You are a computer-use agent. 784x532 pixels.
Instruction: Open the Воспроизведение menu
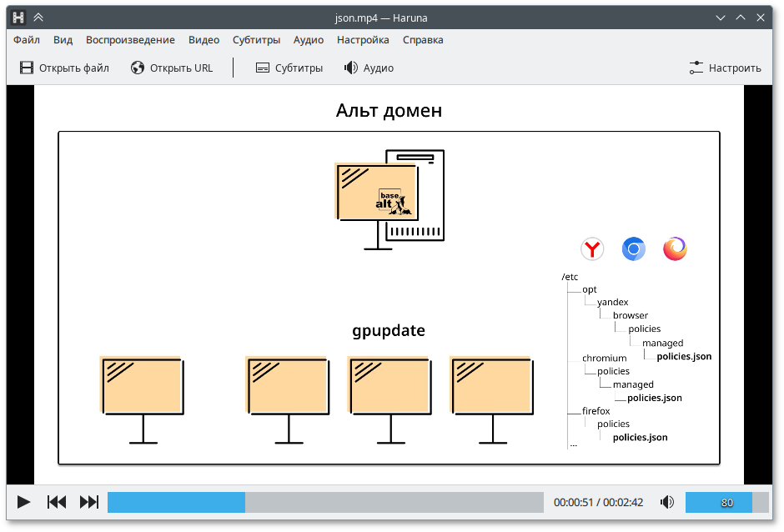pyautogui.click(x=130, y=40)
